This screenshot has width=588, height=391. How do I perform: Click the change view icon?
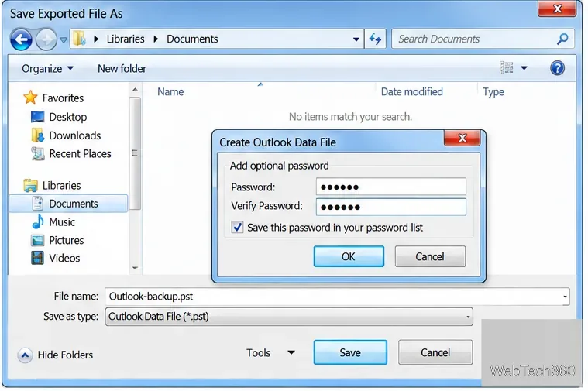click(506, 68)
